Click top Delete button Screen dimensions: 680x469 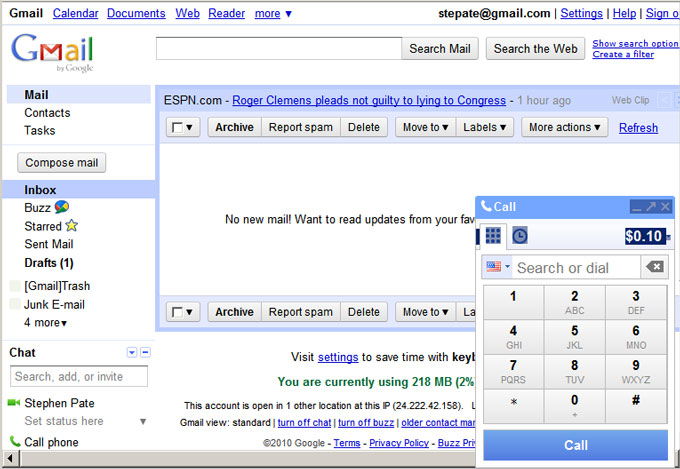click(363, 127)
